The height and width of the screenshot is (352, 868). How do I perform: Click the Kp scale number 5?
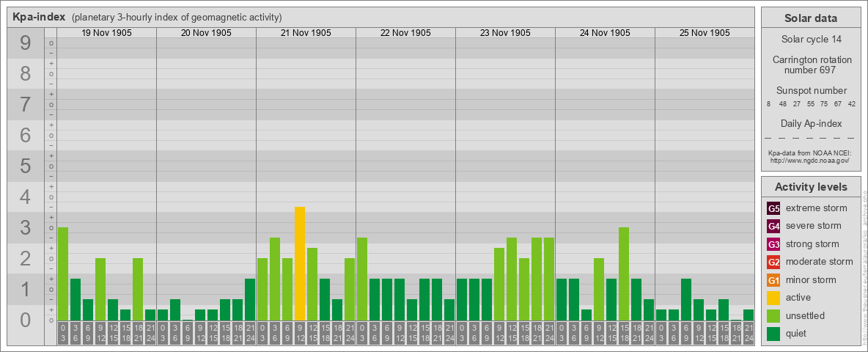25,166
